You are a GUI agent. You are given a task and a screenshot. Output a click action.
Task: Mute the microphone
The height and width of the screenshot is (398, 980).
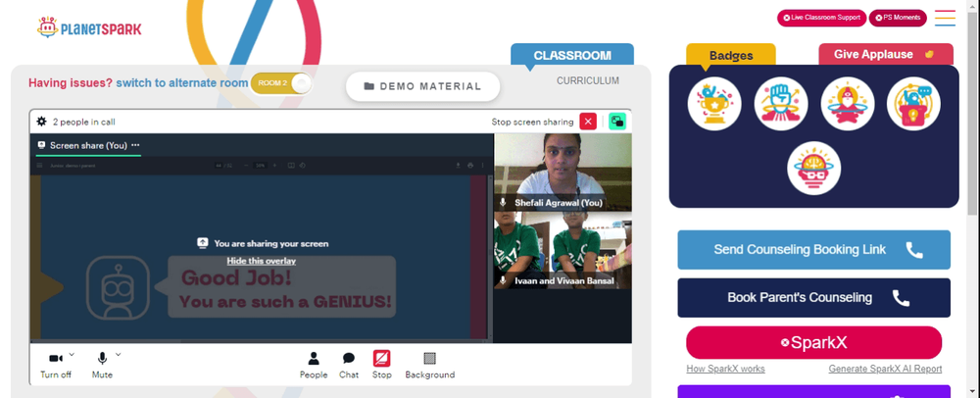click(102, 365)
